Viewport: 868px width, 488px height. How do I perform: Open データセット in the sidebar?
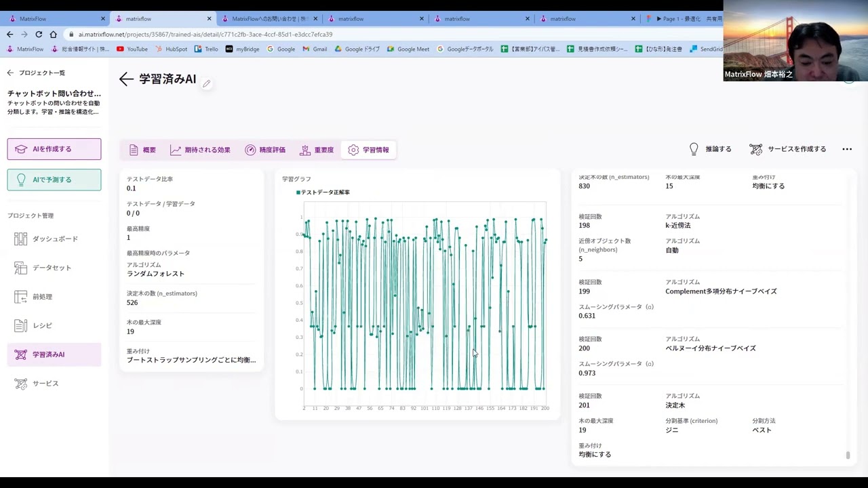point(52,268)
